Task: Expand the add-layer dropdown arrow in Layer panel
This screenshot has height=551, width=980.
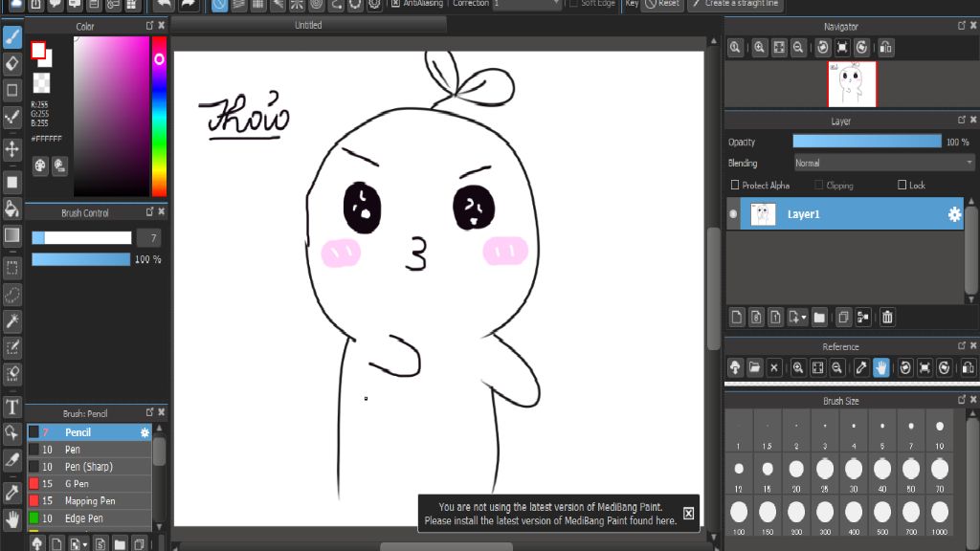Action: point(804,318)
